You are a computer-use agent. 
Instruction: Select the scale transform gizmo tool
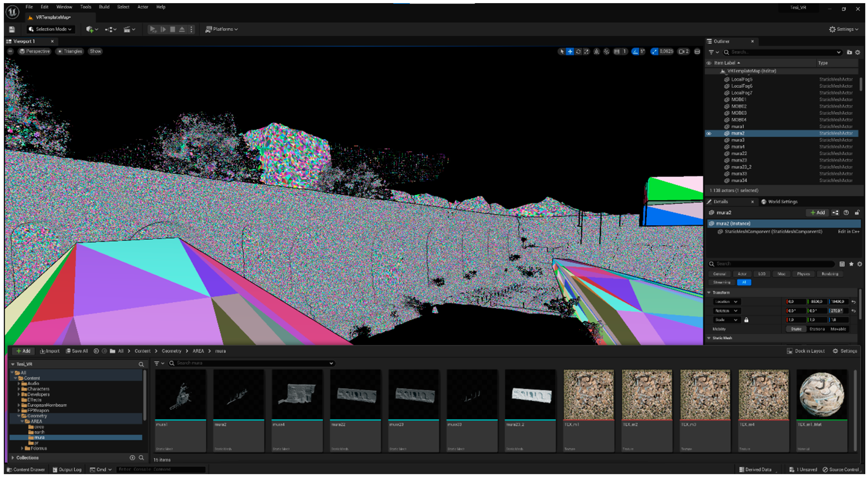587,52
